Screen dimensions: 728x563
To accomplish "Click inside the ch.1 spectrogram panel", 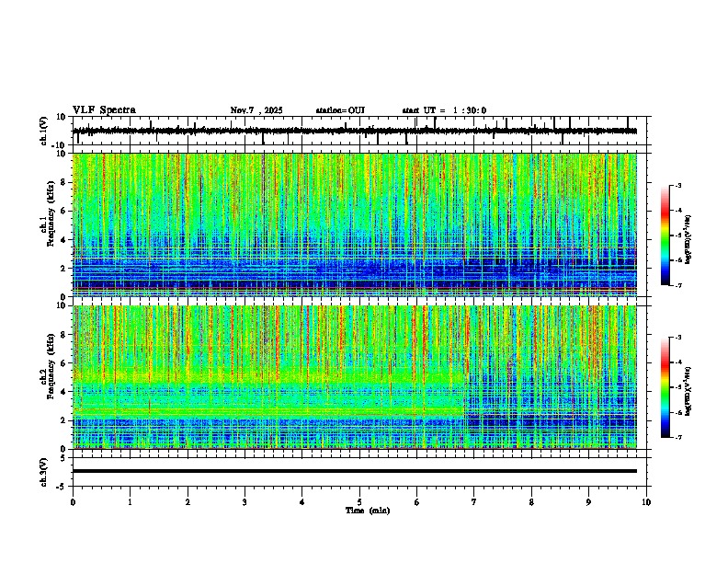I will point(355,224).
